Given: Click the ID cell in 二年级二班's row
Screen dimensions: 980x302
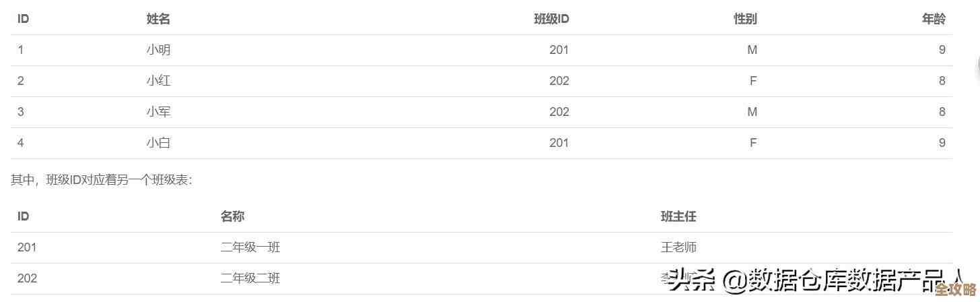Looking at the screenshot, I should [27, 278].
